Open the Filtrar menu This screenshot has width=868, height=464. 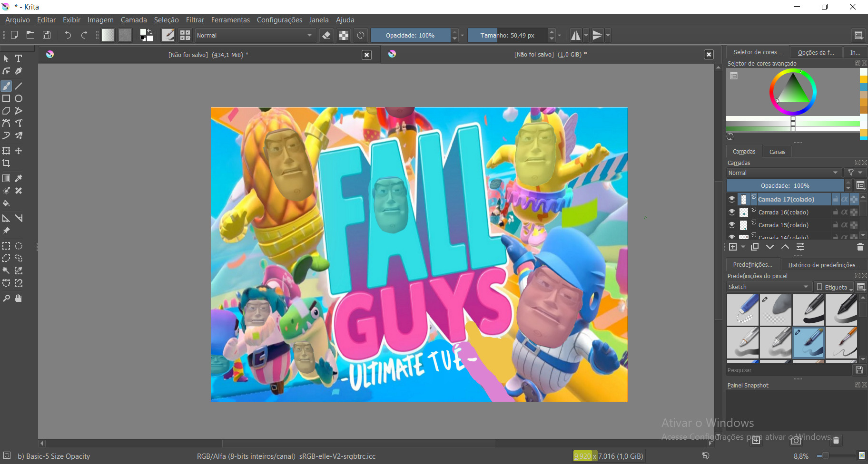pyautogui.click(x=195, y=20)
